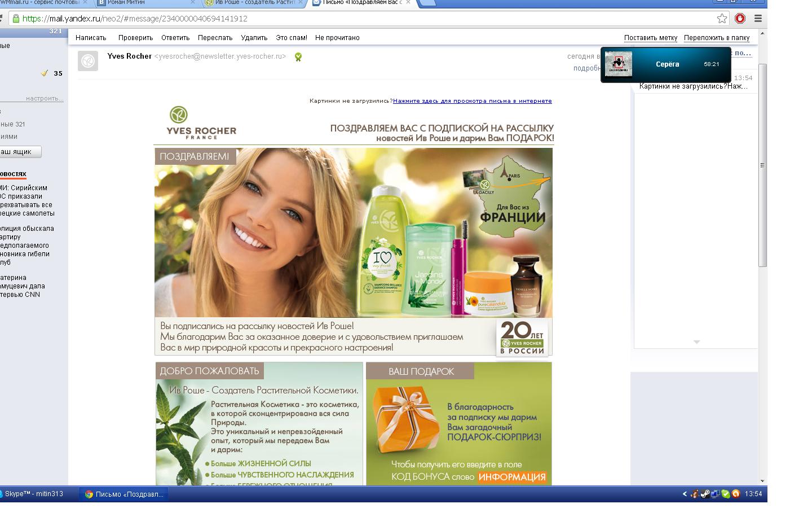812x508 pixels.
Task: Click the broom cleanup icon beside 35
Action: coord(45,73)
